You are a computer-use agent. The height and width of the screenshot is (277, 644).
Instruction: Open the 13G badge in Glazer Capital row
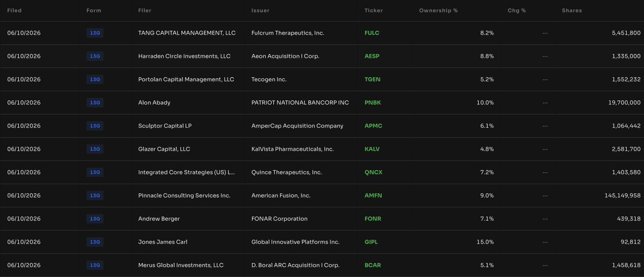94,149
